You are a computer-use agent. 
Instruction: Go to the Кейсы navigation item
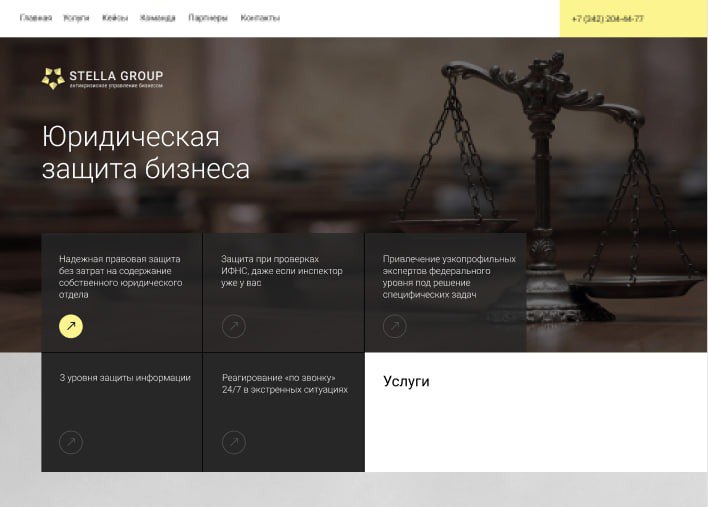coord(115,18)
